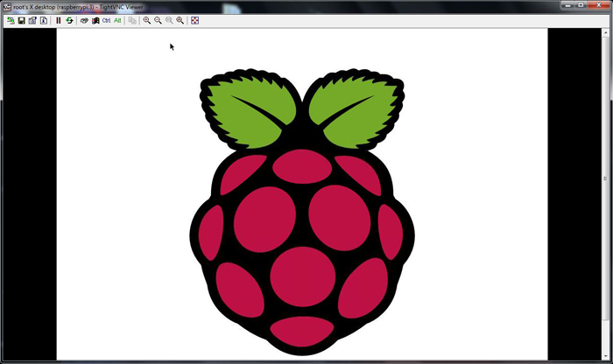Viewport: 613px width, 364px height.
Task: Maximize the TightVNC Viewer window
Action: [x=581, y=5]
